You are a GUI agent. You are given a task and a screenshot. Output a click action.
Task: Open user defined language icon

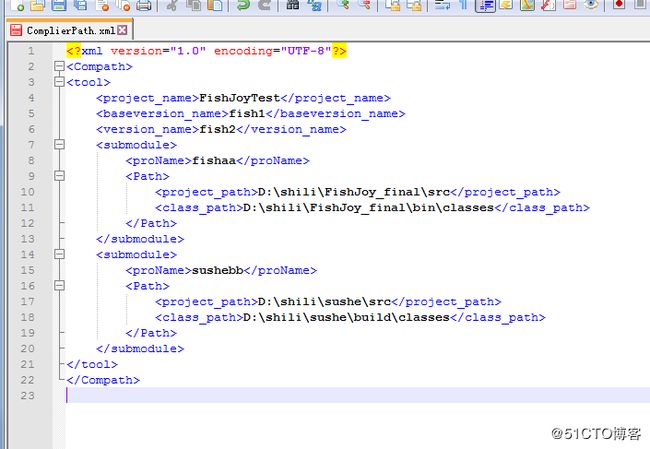[x=506, y=4]
